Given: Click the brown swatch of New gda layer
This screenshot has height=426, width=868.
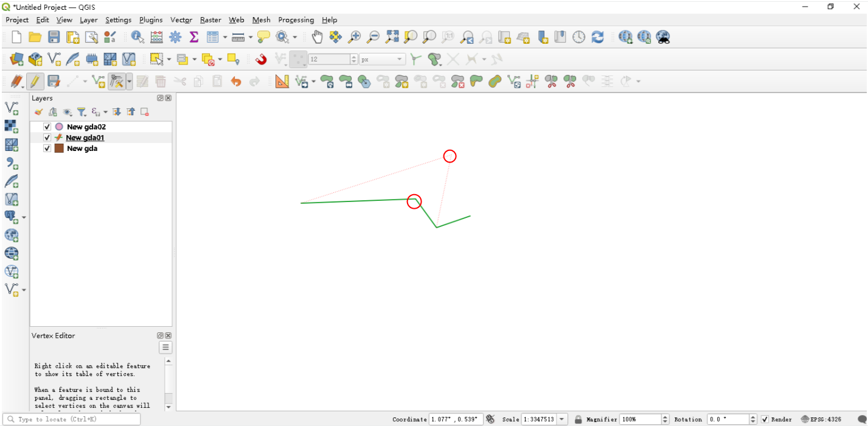Looking at the screenshot, I should (x=59, y=148).
